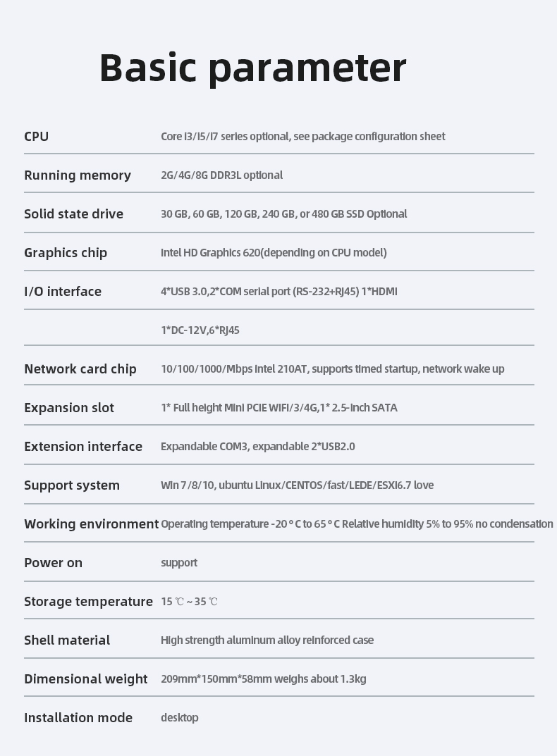Screen dimensions: 557x756
Task: Click the 1*DC-12V,6*RJ45 line
Action: [200, 330]
